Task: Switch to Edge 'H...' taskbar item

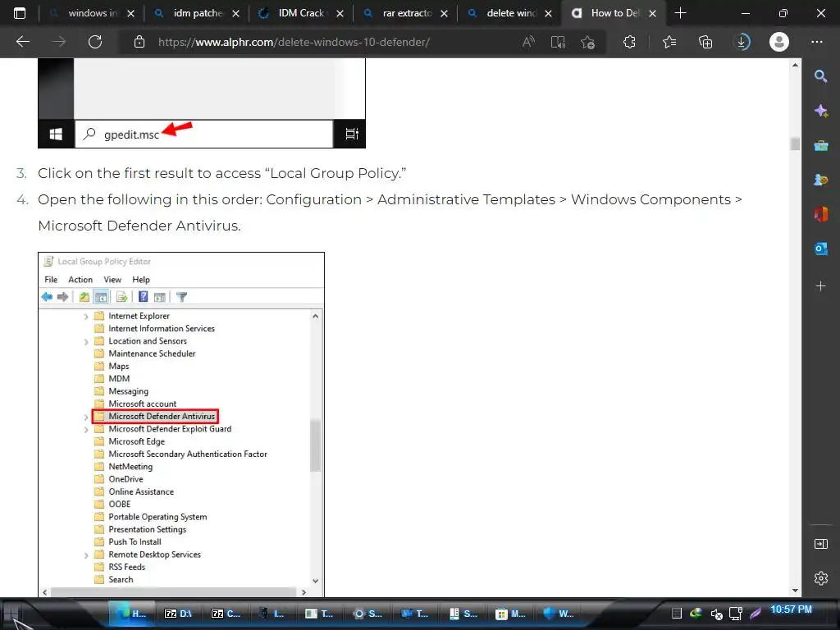Action: click(132, 614)
